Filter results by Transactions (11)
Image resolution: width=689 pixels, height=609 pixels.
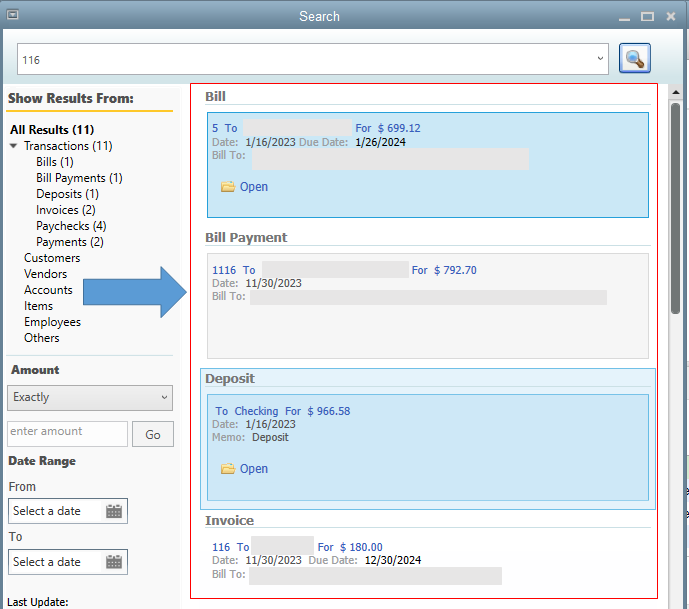[x=68, y=146]
